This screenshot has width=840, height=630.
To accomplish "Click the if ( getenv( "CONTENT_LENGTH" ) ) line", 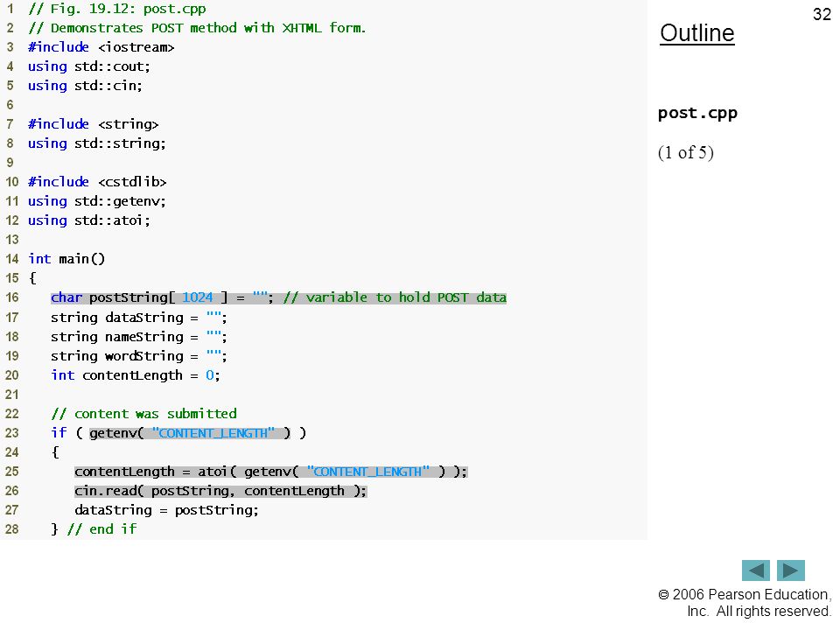I will (178, 433).
